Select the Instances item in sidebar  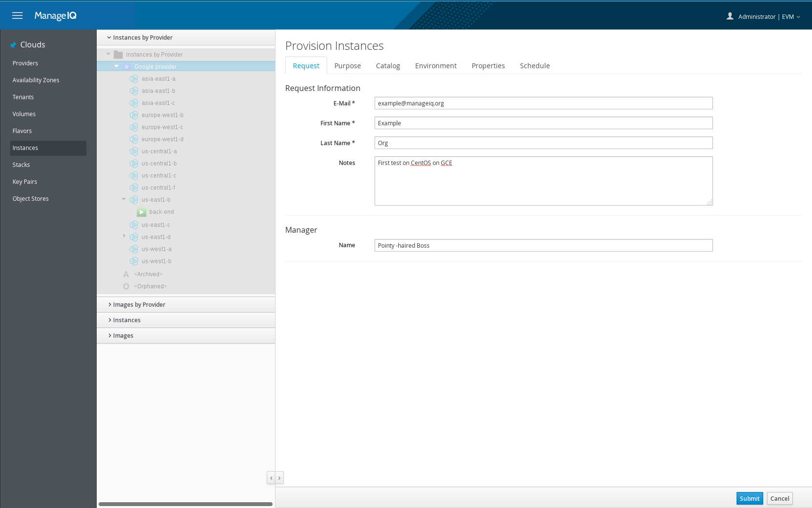48,148
